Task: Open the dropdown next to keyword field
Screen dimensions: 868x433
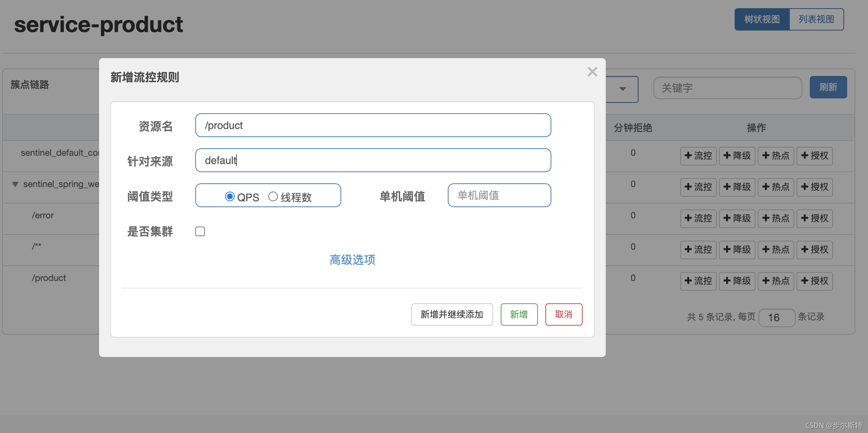Action: pos(623,89)
